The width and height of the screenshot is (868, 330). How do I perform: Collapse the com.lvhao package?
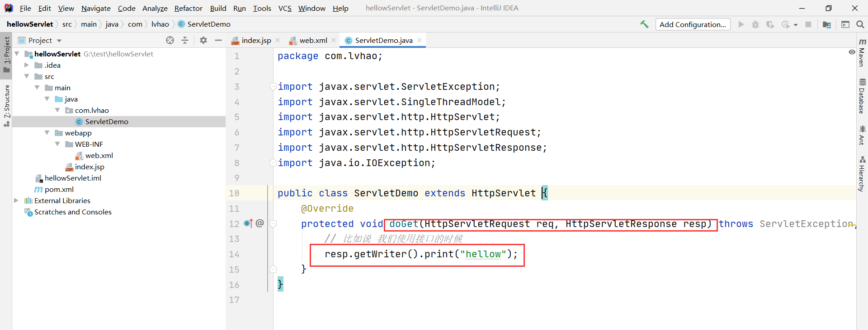[57, 110]
